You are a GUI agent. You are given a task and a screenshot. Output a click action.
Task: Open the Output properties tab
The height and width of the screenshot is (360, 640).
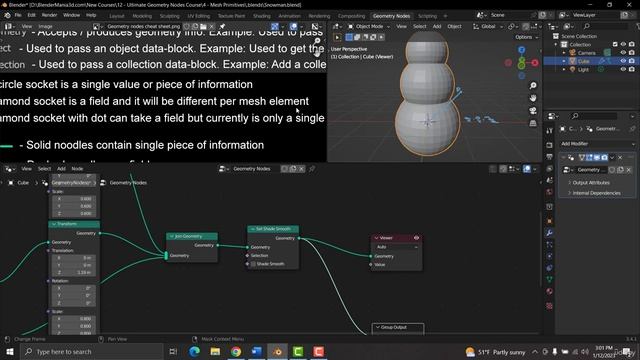(x=549, y=157)
